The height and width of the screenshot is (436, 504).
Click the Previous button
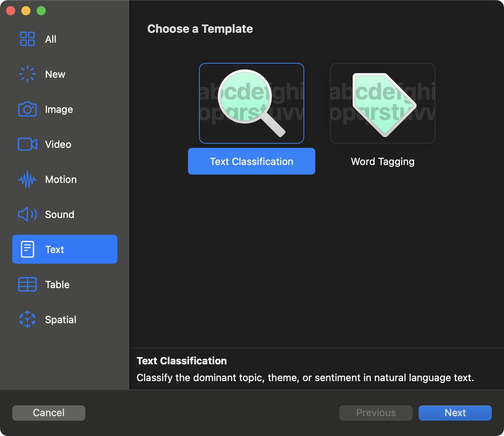(376, 413)
